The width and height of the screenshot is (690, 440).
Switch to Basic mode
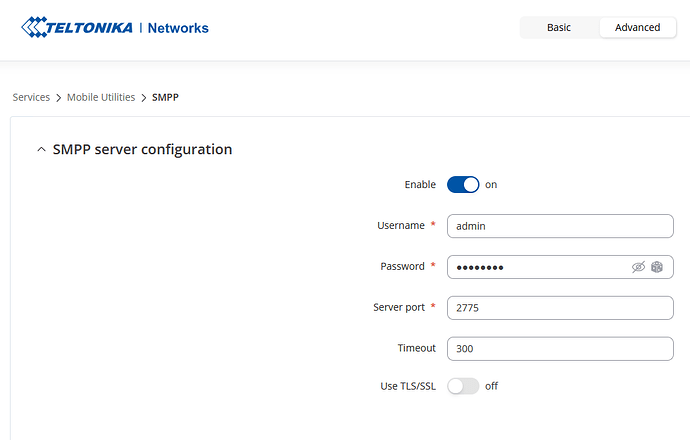(x=559, y=27)
